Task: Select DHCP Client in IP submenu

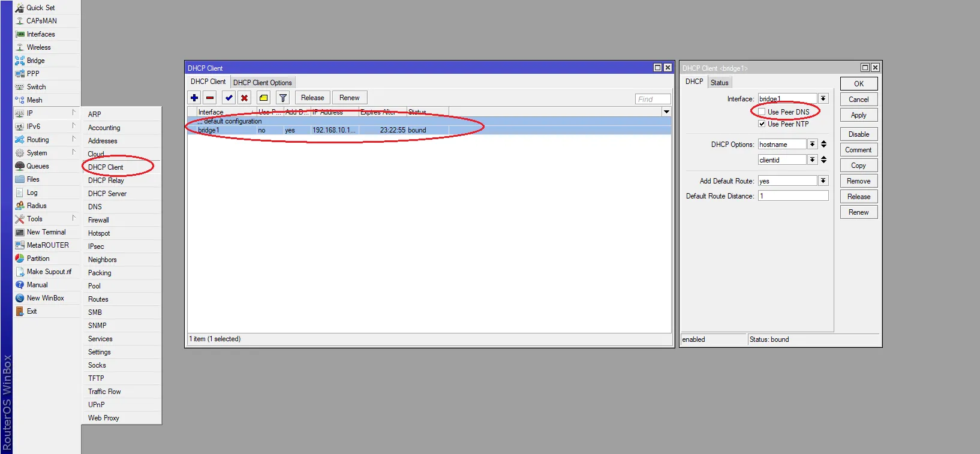Action: (x=106, y=167)
